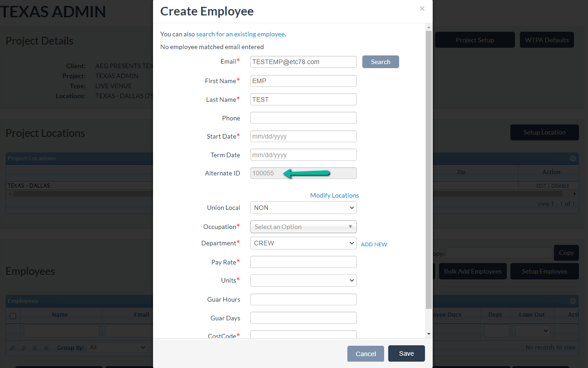
Task: Click the WTPA Defaults button
Action: [547, 40]
